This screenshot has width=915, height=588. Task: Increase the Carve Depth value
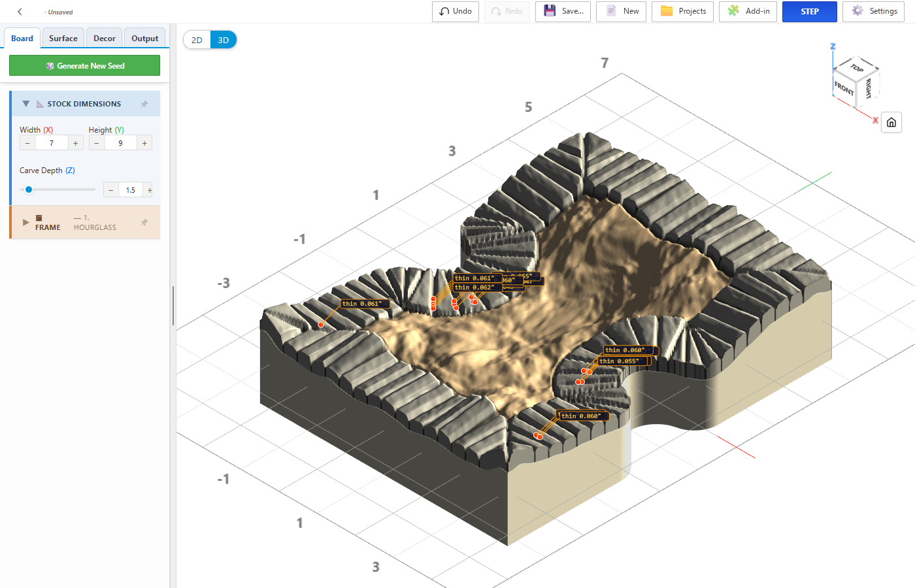149,190
